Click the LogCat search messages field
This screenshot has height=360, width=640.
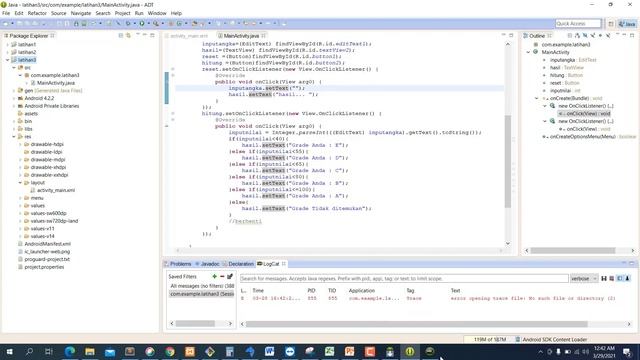[404, 278]
